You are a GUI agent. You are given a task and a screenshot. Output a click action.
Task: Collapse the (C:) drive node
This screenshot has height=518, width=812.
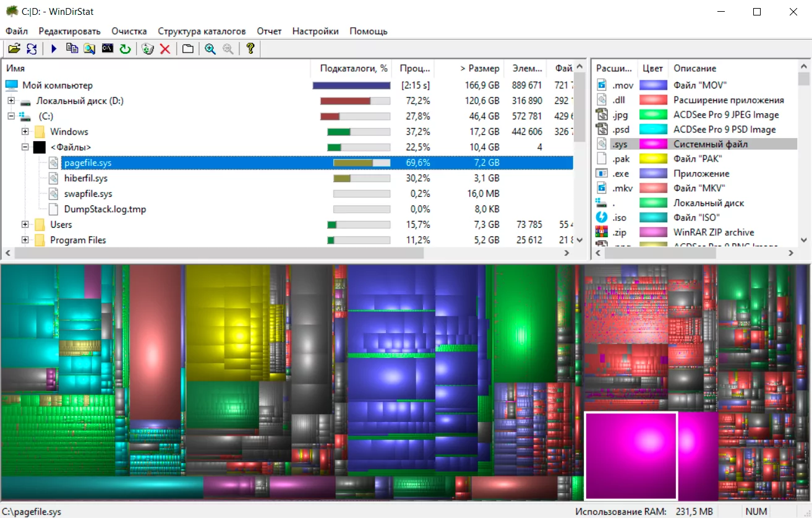tap(11, 116)
